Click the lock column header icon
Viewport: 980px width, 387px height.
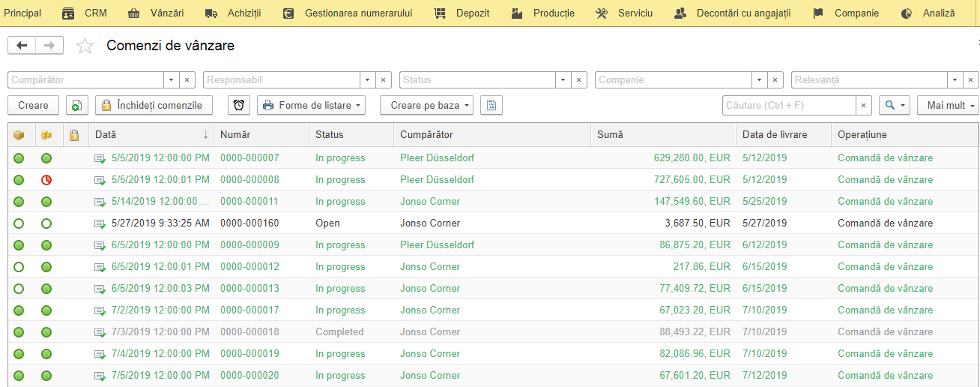pos(73,135)
